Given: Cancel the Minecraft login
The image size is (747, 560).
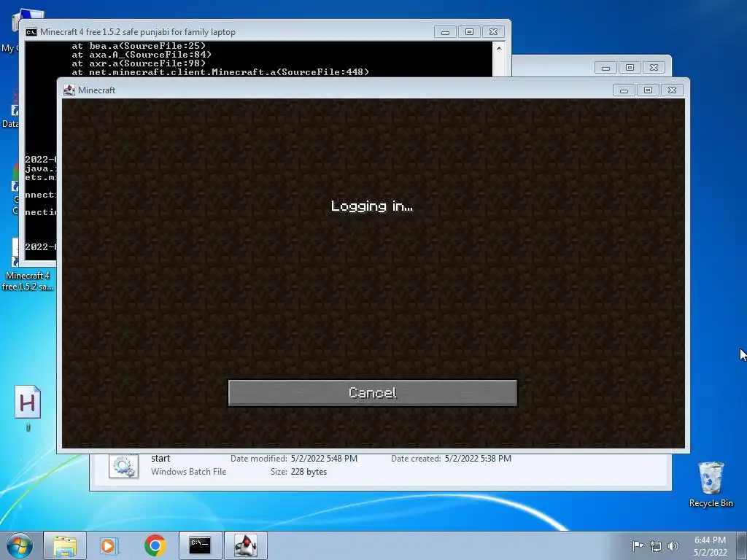Looking at the screenshot, I should click(373, 393).
